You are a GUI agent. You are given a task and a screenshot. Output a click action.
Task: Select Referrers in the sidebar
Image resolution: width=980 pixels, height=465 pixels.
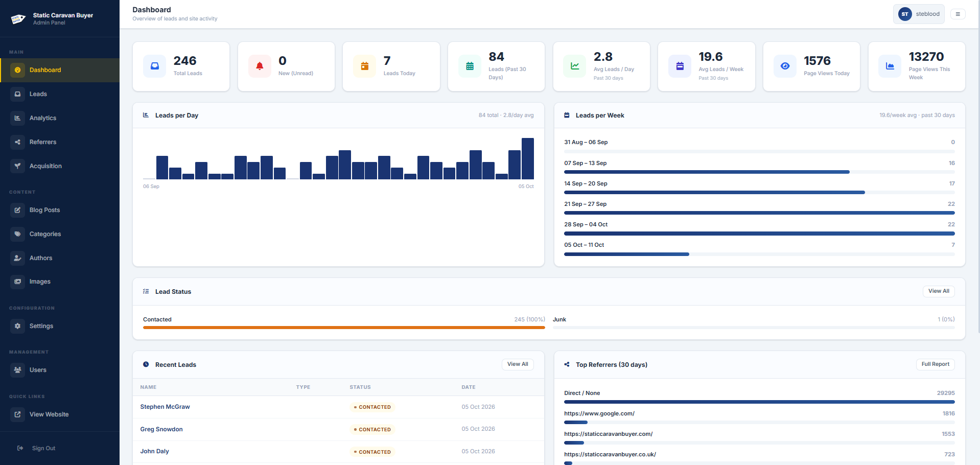click(60, 142)
